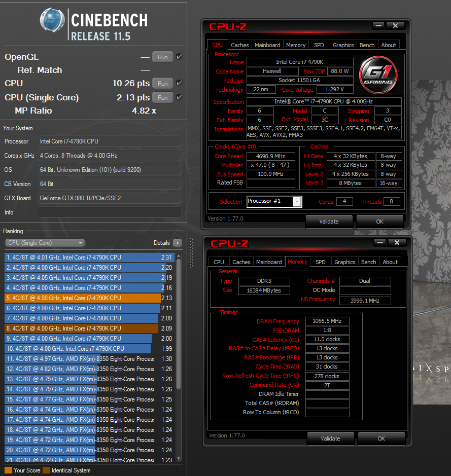The image size is (451, 476).
Task: Click OK in lower CPU-Z Memory window
Action: point(381,438)
